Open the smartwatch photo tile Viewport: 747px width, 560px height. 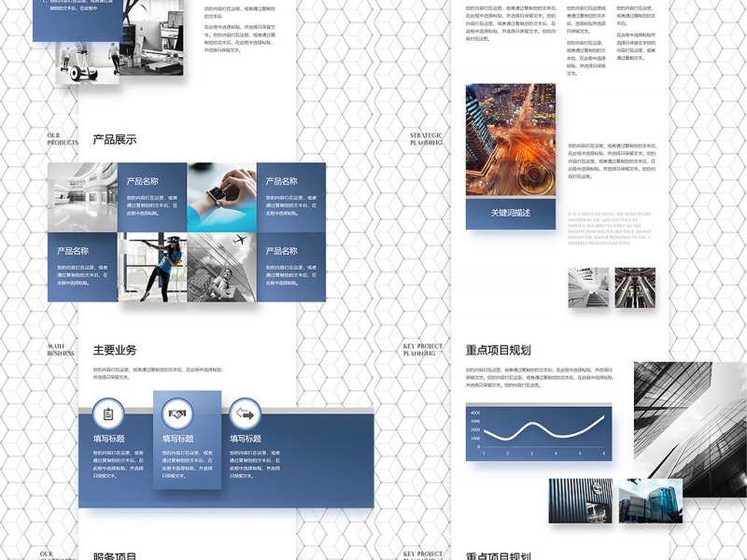tap(221, 197)
